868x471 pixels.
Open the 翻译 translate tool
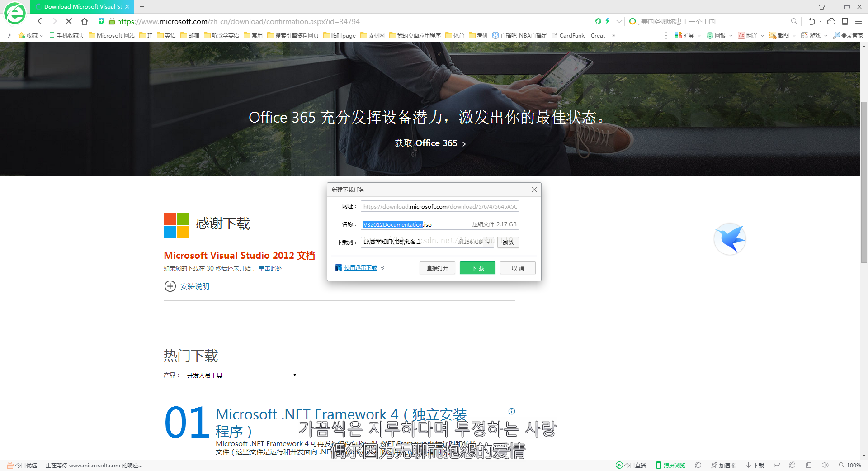click(x=748, y=35)
